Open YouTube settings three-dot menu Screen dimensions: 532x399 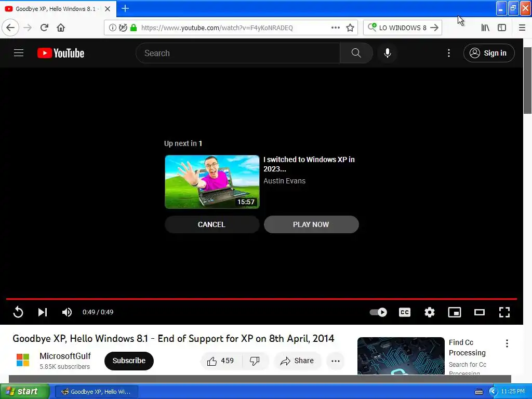[x=448, y=53]
